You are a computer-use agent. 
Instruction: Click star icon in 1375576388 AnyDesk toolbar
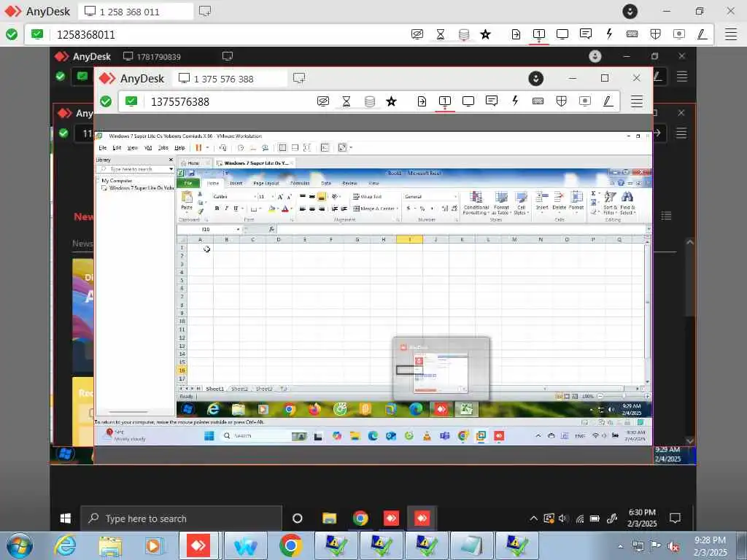pos(391,101)
